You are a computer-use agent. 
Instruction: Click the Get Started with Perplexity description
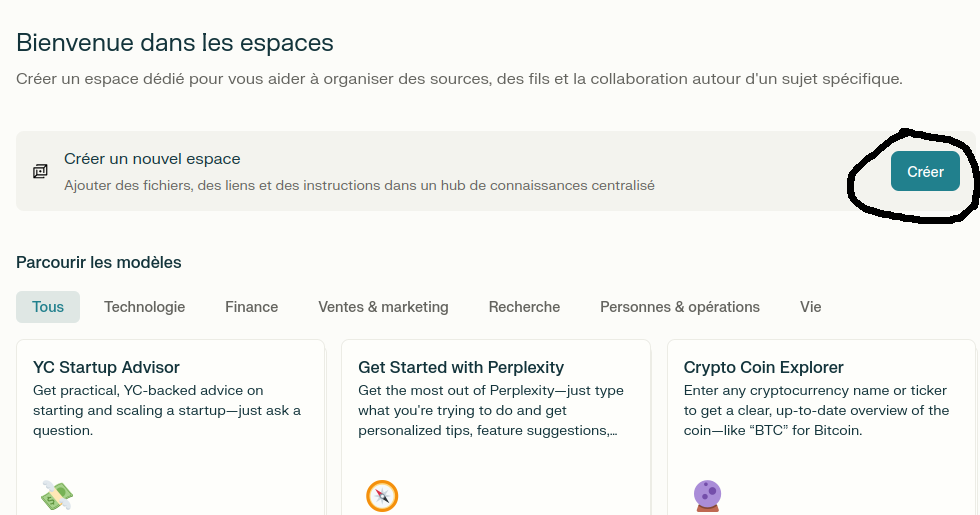coord(490,410)
